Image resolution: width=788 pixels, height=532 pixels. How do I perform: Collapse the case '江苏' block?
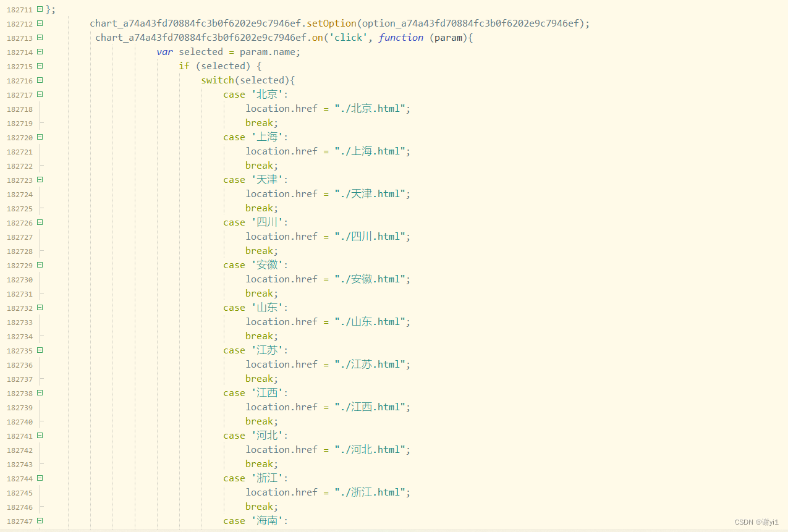(39, 350)
